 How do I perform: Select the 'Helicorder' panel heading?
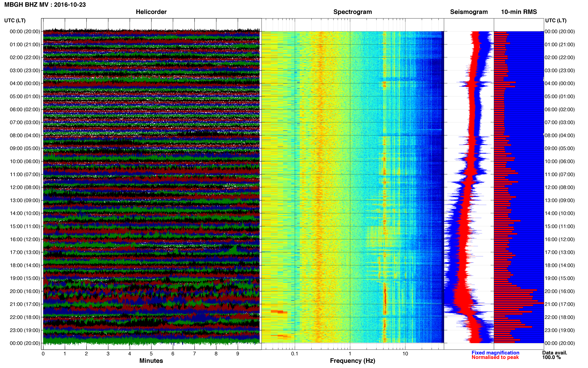(151, 12)
